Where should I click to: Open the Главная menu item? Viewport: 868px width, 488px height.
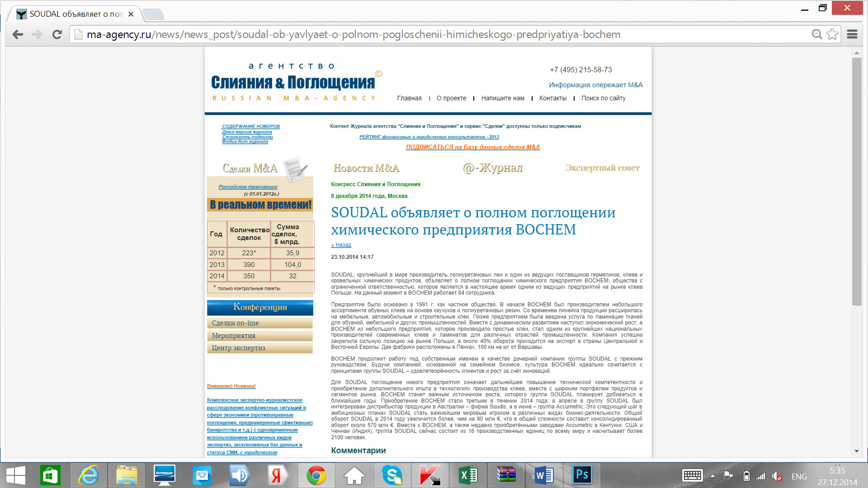409,98
